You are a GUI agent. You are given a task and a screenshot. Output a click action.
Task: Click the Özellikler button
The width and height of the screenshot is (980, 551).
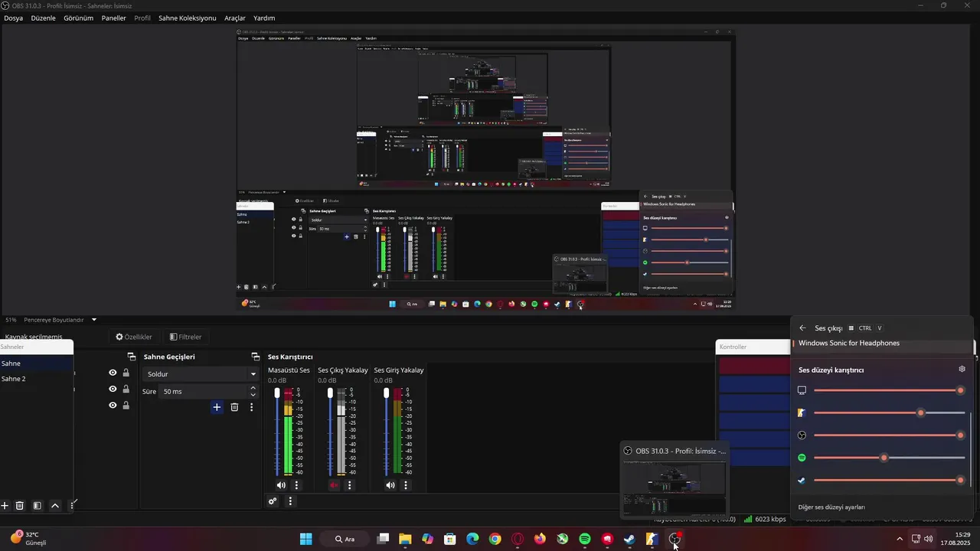click(134, 337)
